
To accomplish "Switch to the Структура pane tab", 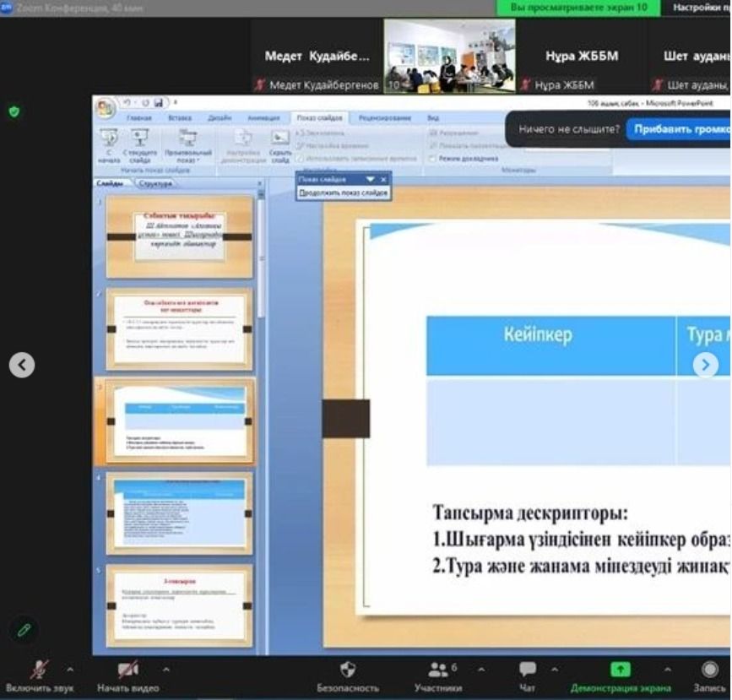I will tap(155, 183).
